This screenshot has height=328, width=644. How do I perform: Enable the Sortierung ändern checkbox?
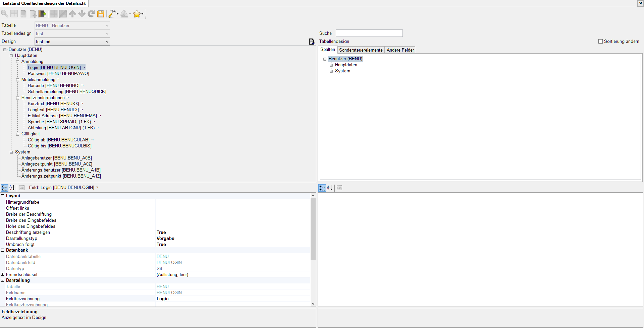(600, 42)
